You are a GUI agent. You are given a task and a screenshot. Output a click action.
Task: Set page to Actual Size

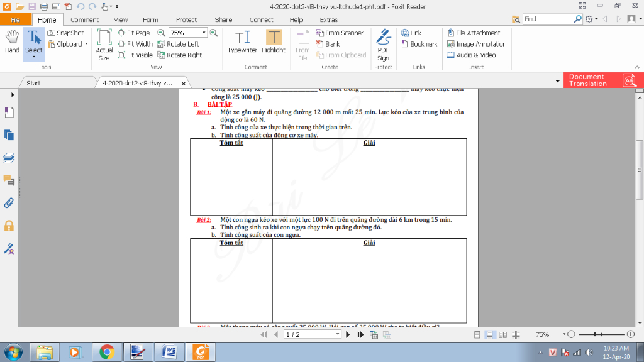[104, 45]
